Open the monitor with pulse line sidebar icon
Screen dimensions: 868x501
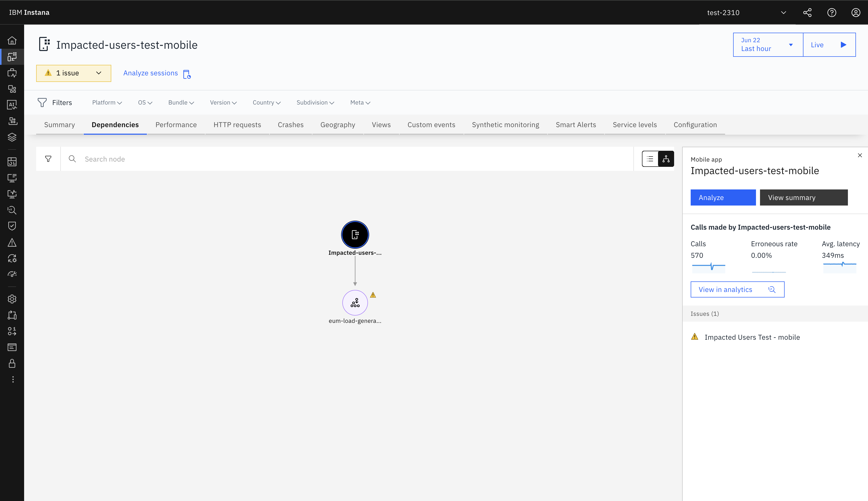coord(12,194)
